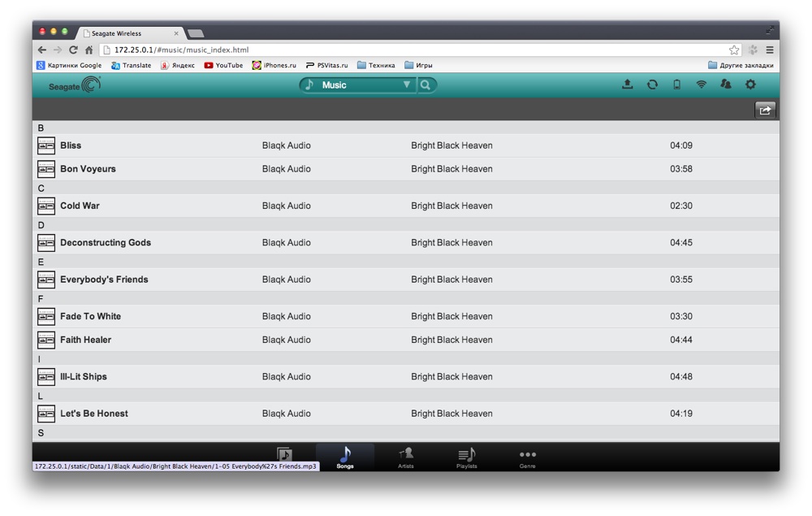Select the Seagate Wireless browser tab
This screenshot has height=516, width=812.
(129, 33)
